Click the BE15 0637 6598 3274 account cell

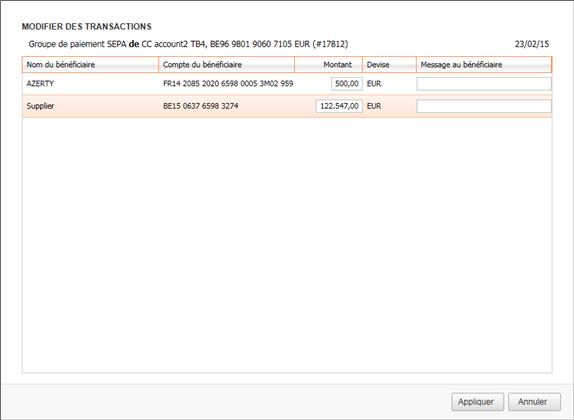tap(201, 106)
